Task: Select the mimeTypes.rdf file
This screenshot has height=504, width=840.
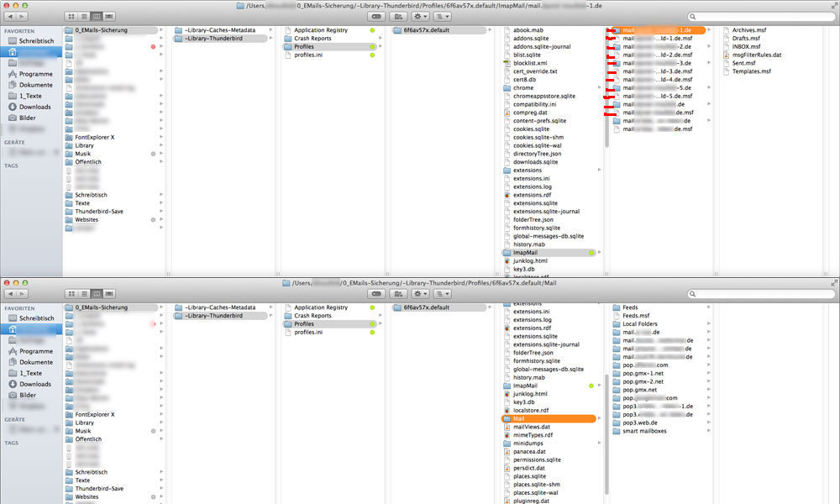Action: (533, 435)
